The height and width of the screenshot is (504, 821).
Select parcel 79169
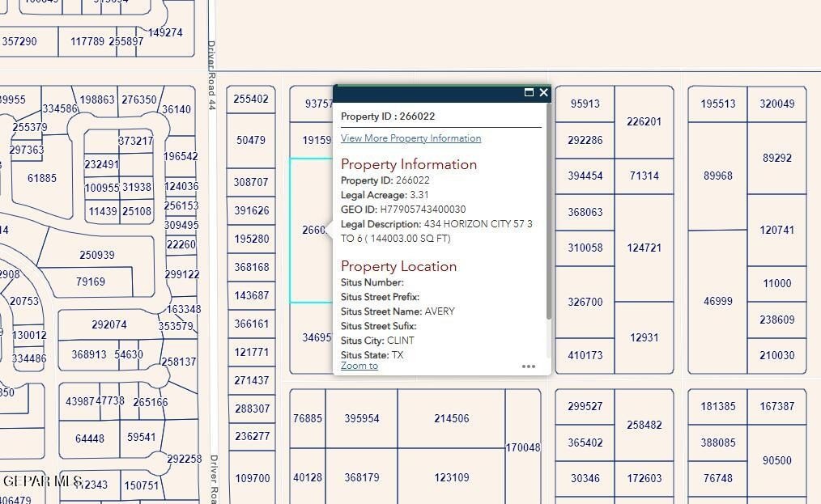pyautogui.click(x=90, y=282)
